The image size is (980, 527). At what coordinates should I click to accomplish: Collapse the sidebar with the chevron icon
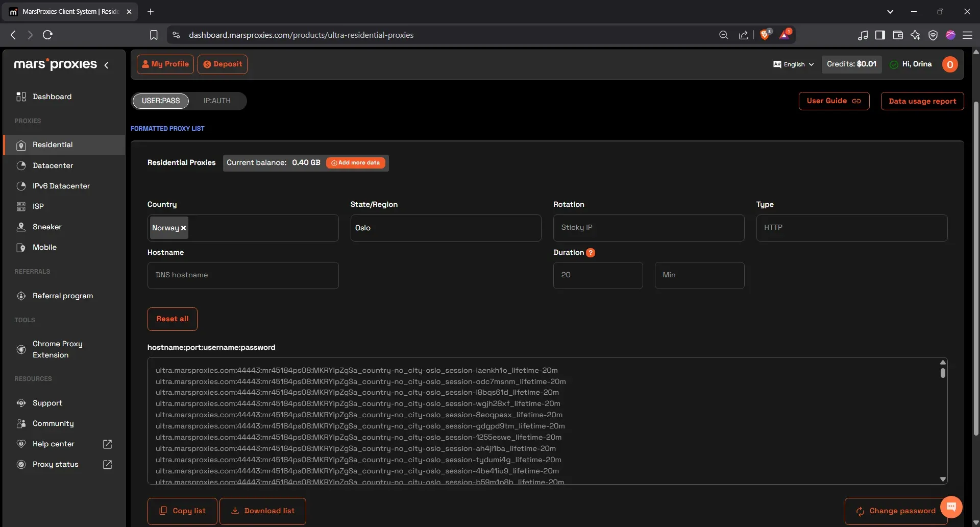coord(106,65)
